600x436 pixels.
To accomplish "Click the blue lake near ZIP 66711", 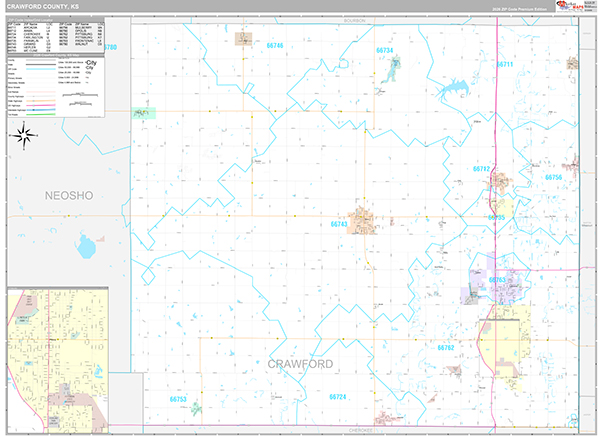I will click(452, 90).
